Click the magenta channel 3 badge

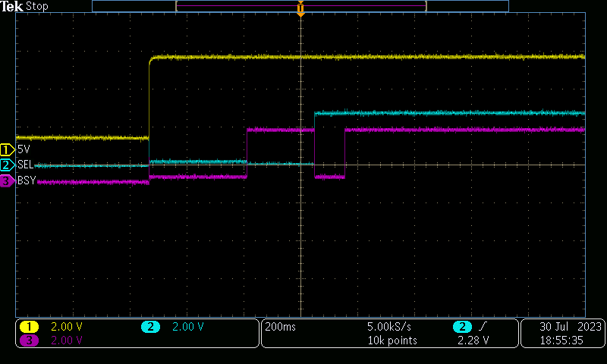(x=29, y=340)
